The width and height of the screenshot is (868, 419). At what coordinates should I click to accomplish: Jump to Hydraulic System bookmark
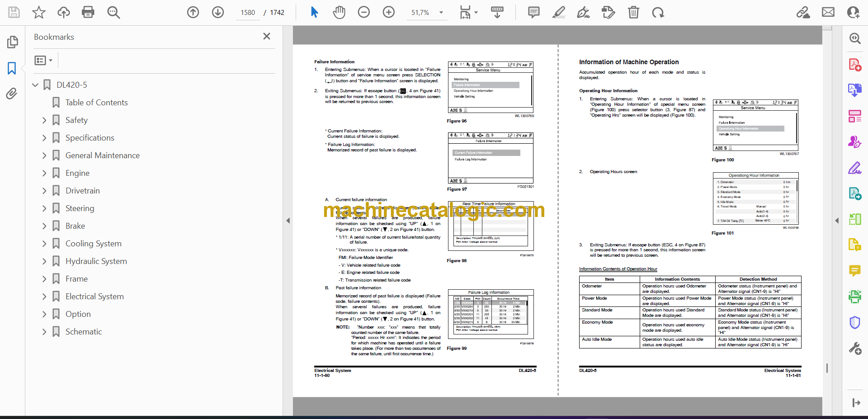96,261
